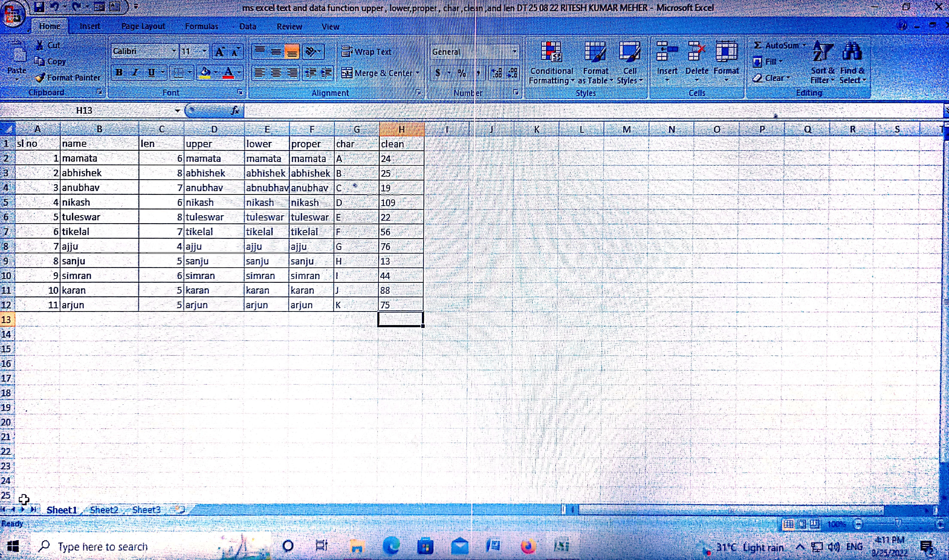Click the Insert Function fx icon
This screenshot has height=560, width=949.
(235, 111)
